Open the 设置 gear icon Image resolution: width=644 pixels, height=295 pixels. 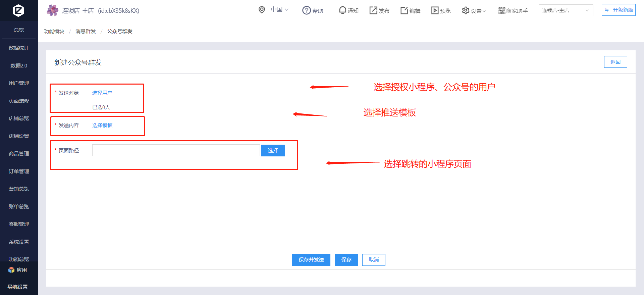click(x=466, y=10)
